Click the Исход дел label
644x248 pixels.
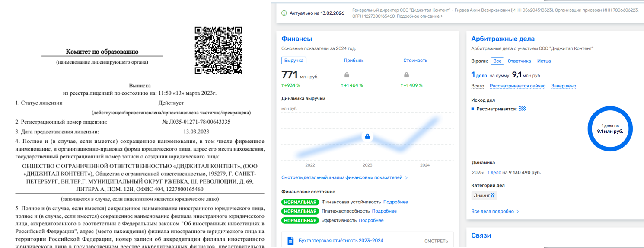coord(483,100)
